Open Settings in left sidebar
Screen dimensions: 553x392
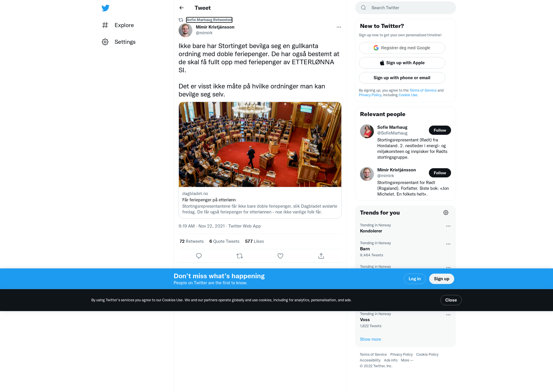coord(119,42)
